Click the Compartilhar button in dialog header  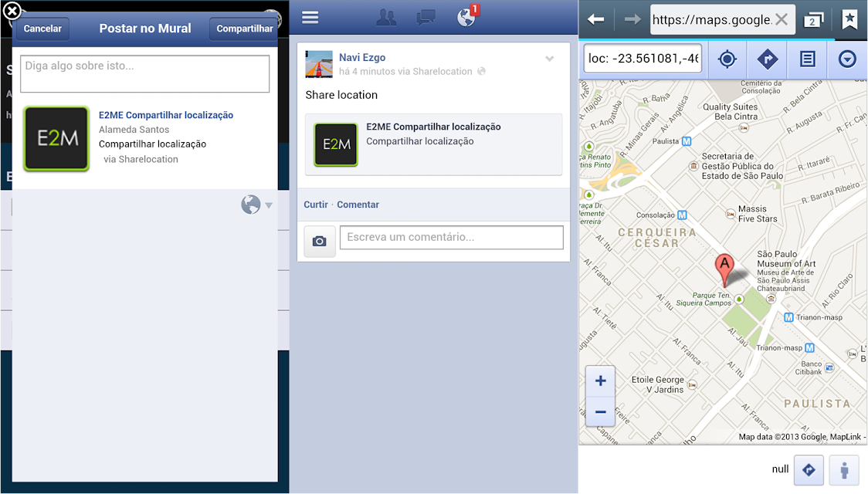[244, 29]
